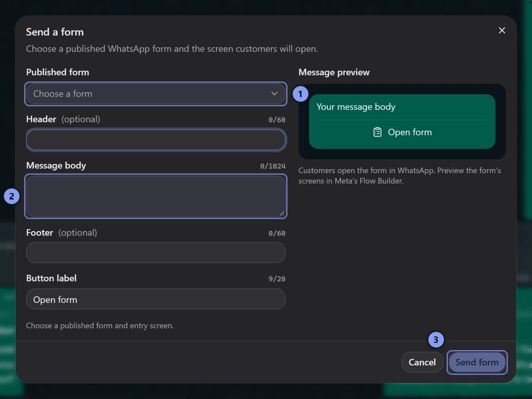Viewport: 532px width, 399px height.
Task: Click the Header optional input field
Action: tap(156, 140)
